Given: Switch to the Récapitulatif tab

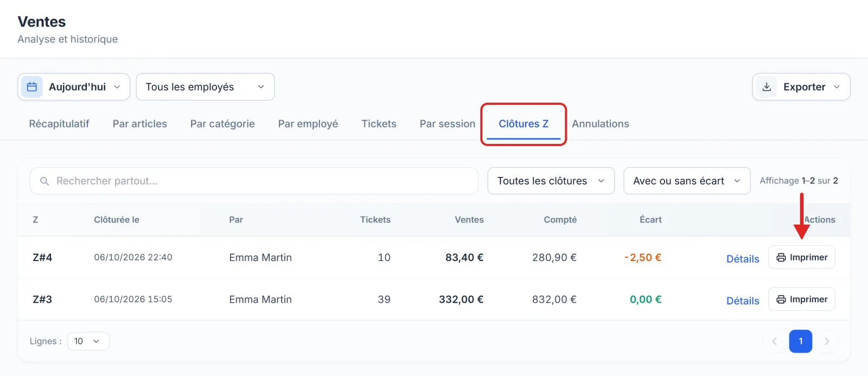Looking at the screenshot, I should (59, 124).
